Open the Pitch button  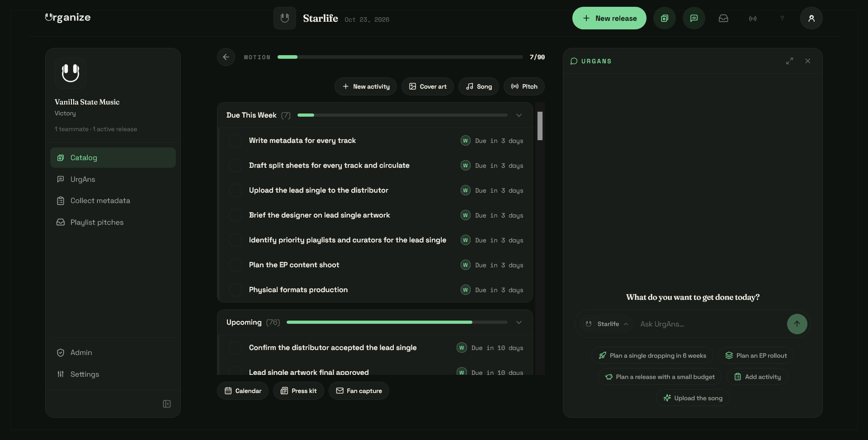524,86
